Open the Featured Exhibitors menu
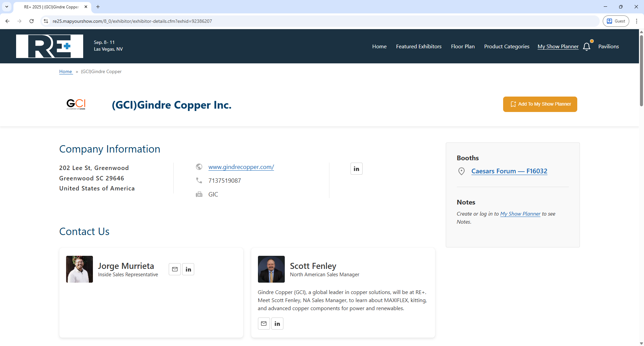The image size is (644, 346). pos(419,46)
